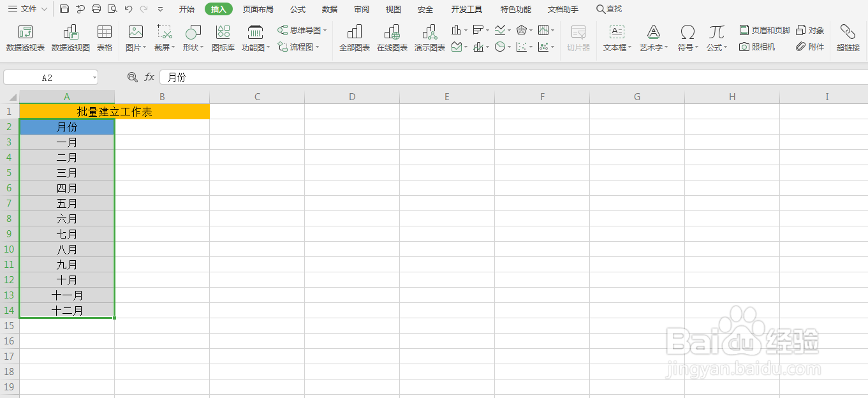Expand the 流程图 dropdown arrow

click(316, 47)
